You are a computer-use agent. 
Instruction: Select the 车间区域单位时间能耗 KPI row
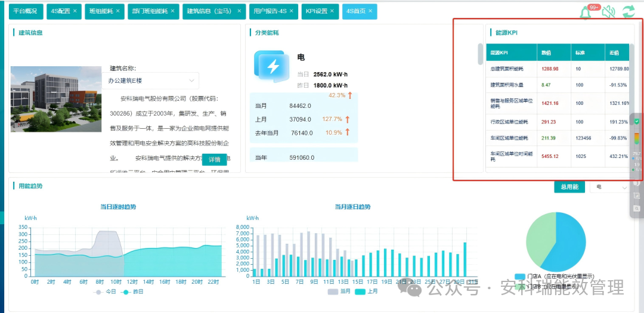[x=558, y=156]
